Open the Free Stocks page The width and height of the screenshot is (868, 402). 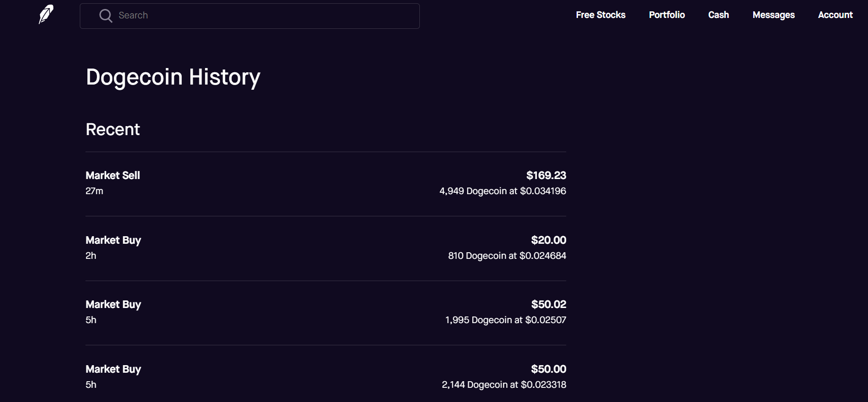point(600,15)
